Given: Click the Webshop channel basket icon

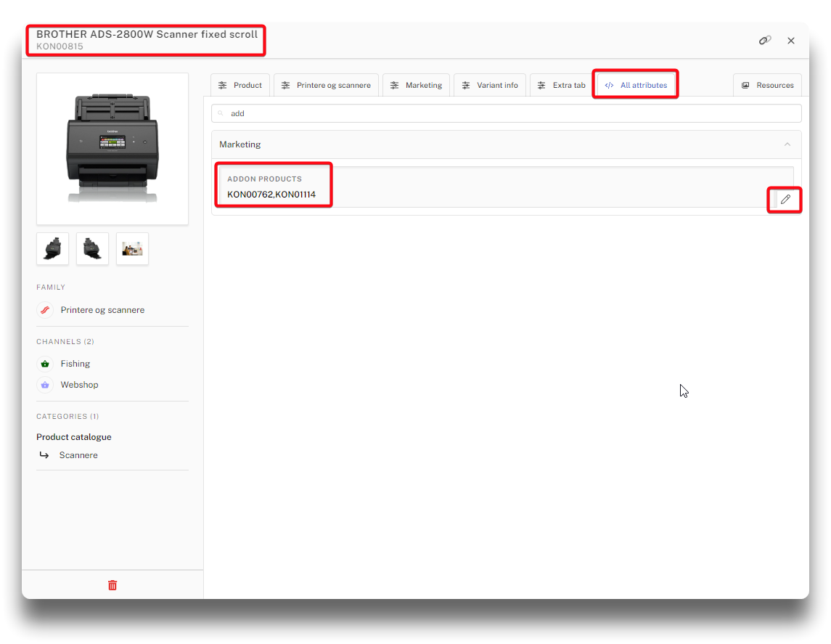Looking at the screenshot, I should [45, 385].
